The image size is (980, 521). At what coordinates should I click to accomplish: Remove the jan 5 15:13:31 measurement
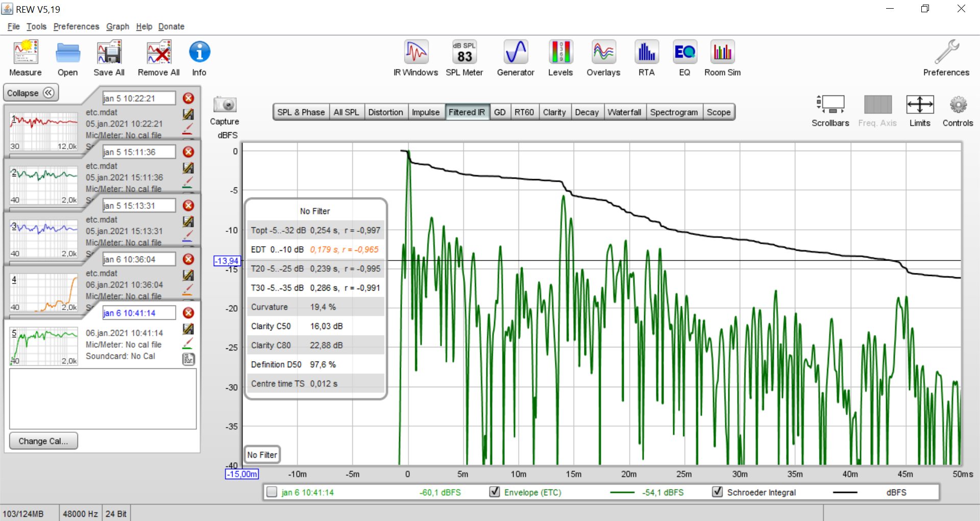pyautogui.click(x=188, y=205)
